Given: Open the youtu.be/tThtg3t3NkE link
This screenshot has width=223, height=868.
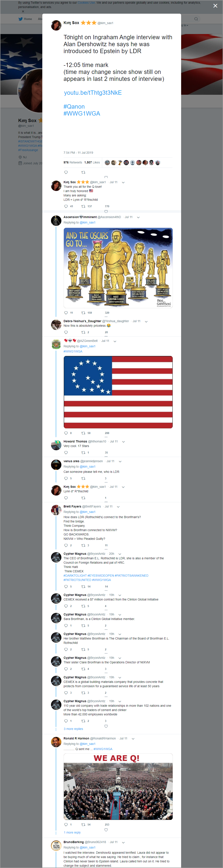Looking at the screenshot, I should click(x=93, y=93).
